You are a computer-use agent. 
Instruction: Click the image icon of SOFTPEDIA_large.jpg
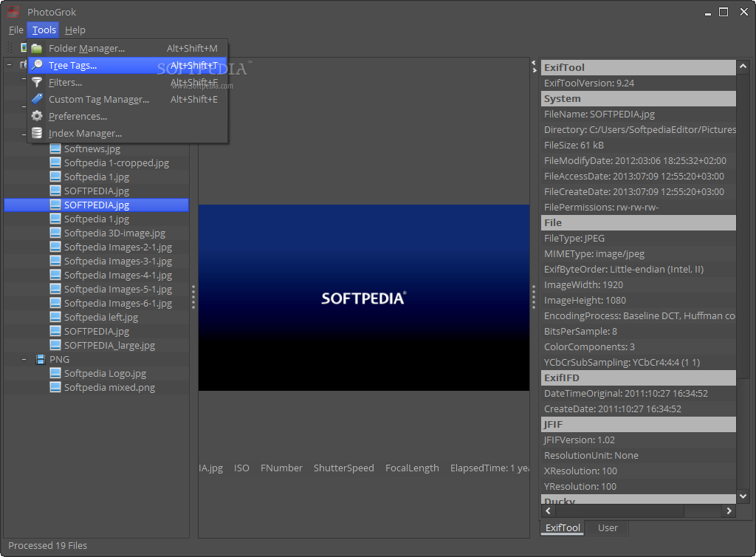coord(55,345)
